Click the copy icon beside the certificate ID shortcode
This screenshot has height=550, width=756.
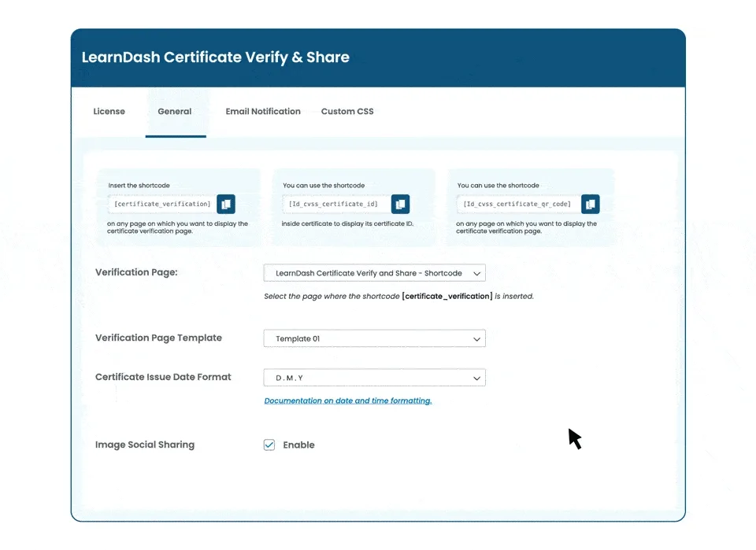tap(401, 204)
